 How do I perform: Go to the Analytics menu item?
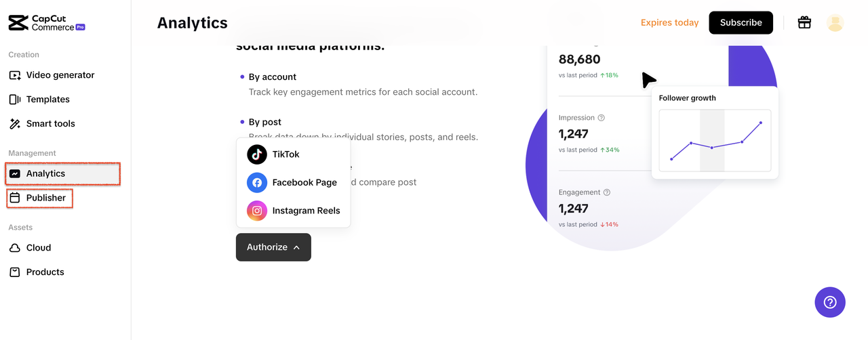coord(45,174)
